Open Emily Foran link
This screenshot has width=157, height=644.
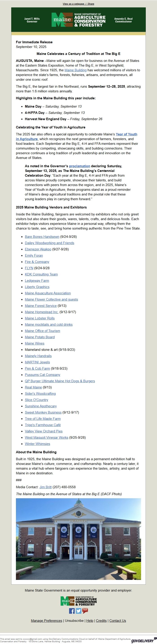[34, 255]
